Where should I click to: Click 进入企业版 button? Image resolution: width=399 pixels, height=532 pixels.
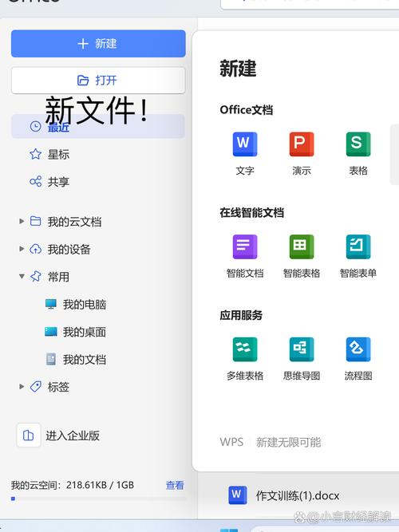click(x=58, y=435)
